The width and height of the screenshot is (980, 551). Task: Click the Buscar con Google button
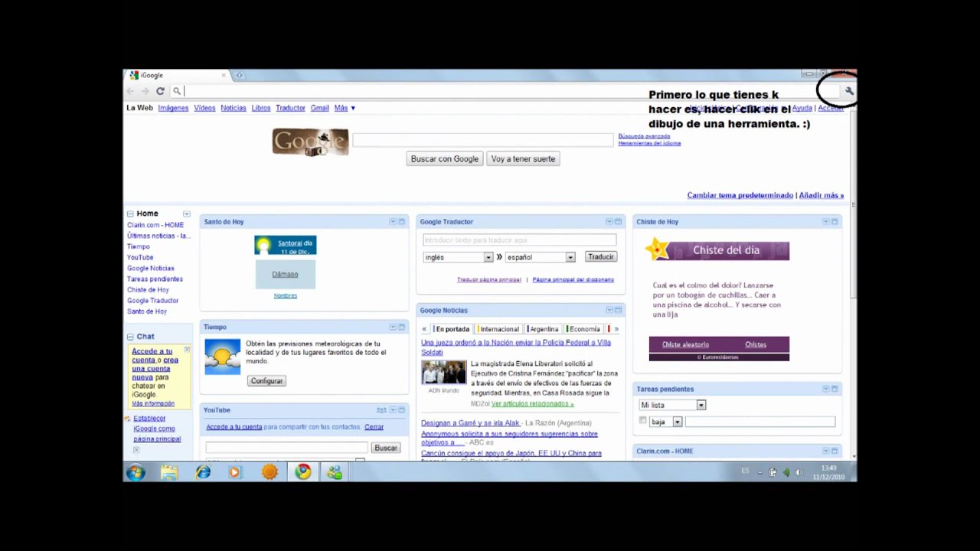(445, 159)
